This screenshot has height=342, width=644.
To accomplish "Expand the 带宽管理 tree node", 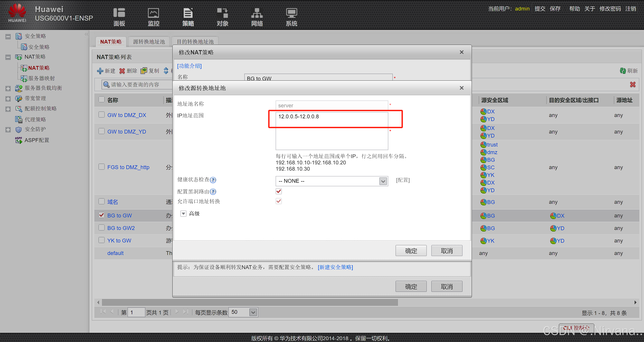I will click(8, 99).
